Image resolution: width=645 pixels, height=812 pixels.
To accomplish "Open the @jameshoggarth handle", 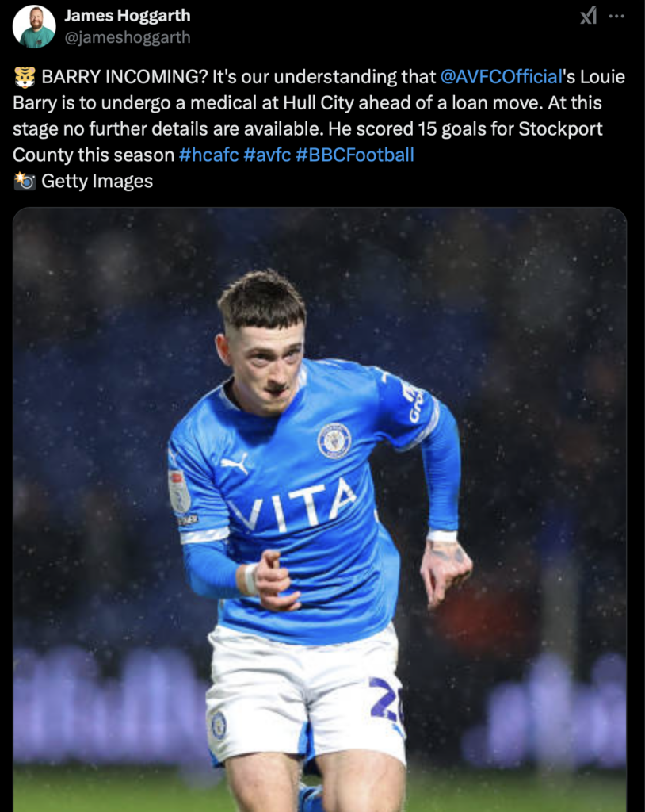I will coord(128,37).
